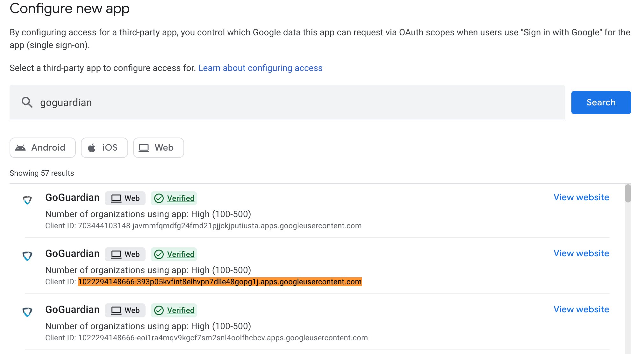This screenshot has height=354, width=644.
Task: Click the Apple logo on iOS chip
Action: pyautogui.click(x=92, y=148)
